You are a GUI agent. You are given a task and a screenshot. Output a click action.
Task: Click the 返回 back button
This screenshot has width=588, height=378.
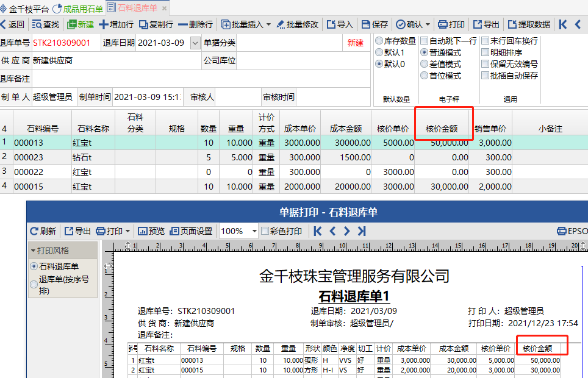pos(12,24)
